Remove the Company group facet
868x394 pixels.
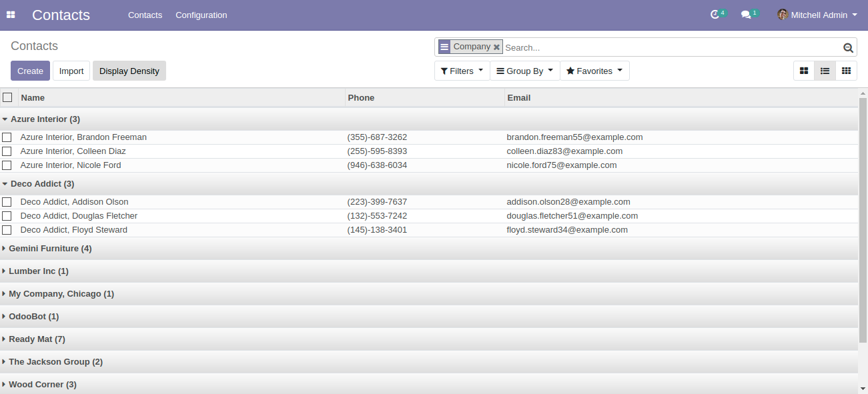(496, 47)
